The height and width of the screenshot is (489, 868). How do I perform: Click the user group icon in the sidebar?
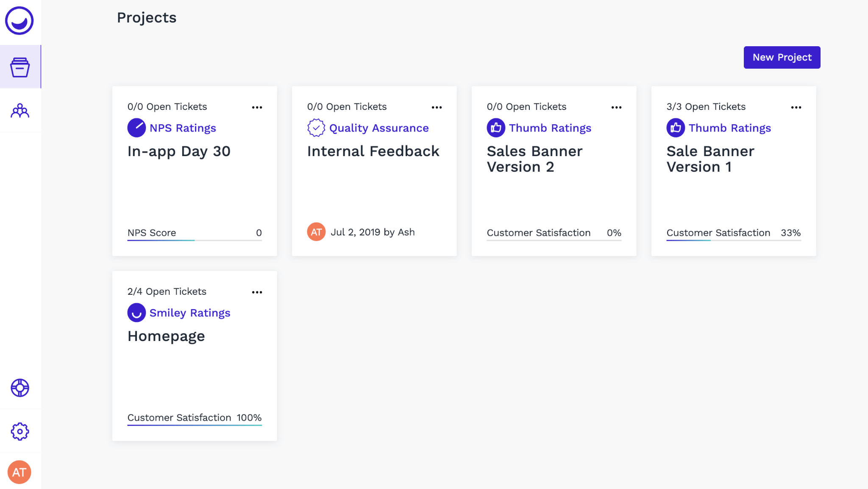click(19, 110)
